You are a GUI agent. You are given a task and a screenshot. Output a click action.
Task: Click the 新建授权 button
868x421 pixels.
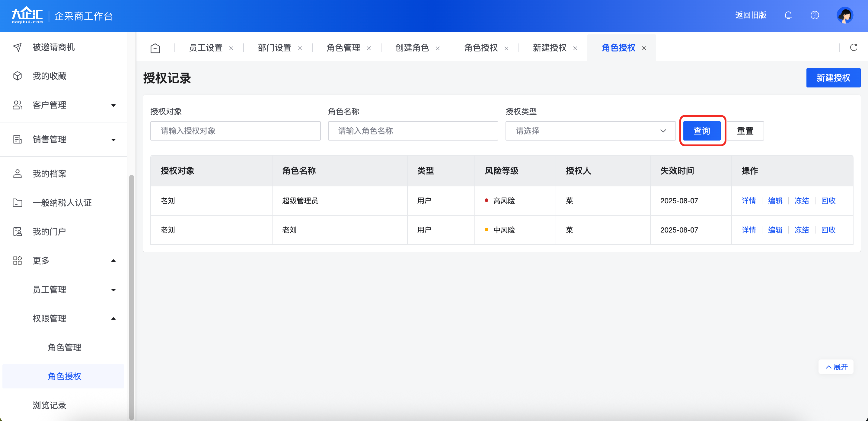(x=833, y=78)
